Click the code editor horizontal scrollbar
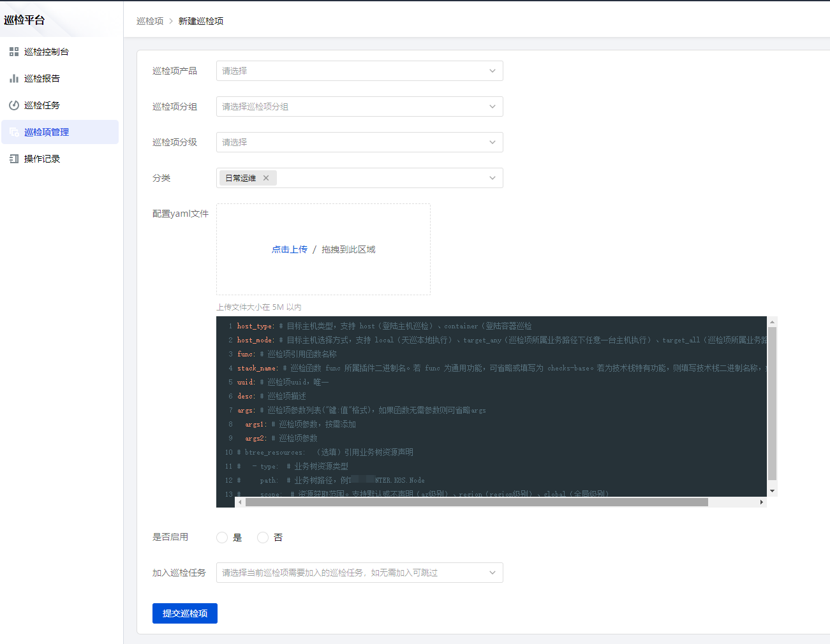The image size is (830, 644). pyautogui.click(x=476, y=502)
